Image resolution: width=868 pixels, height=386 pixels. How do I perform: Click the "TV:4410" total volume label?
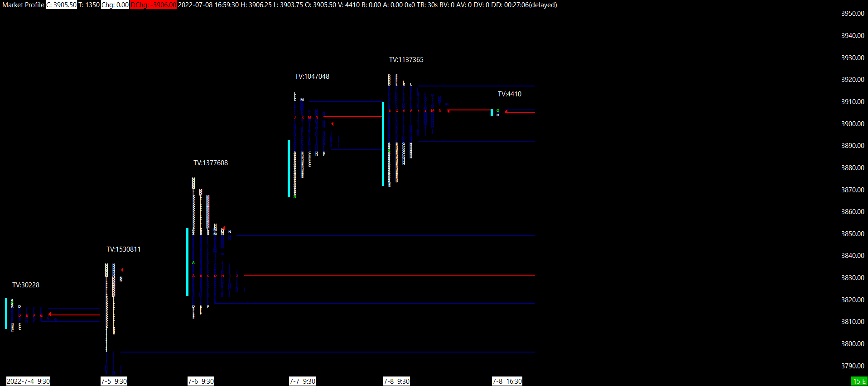pyautogui.click(x=510, y=94)
